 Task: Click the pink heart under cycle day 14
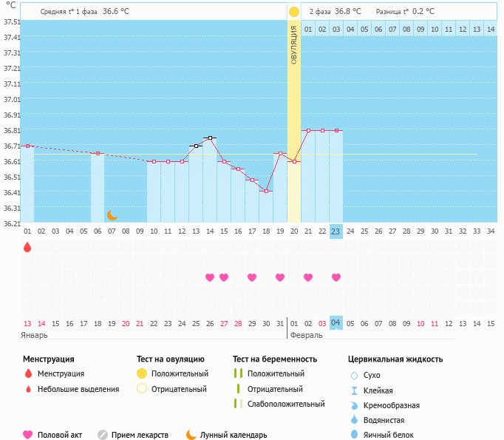[210, 277]
